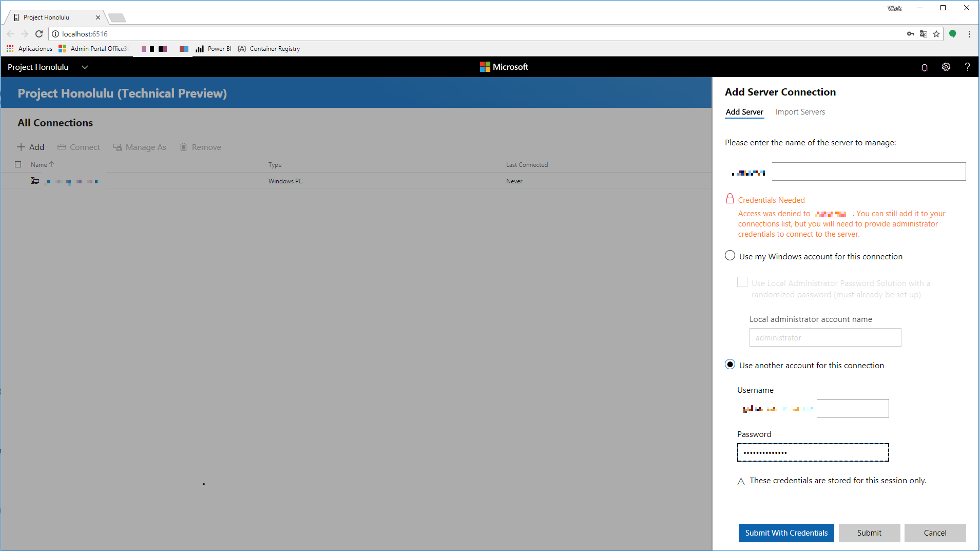Expand the Project Honolulu dropdown chevron
Image resolution: width=980 pixels, height=551 pixels.
point(85,67)
